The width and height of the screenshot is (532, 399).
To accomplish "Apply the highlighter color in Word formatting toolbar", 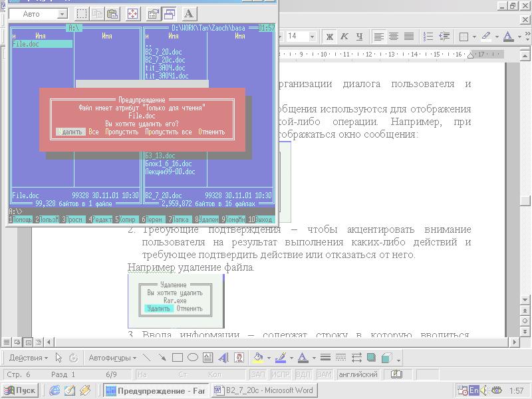I will 486,37.
